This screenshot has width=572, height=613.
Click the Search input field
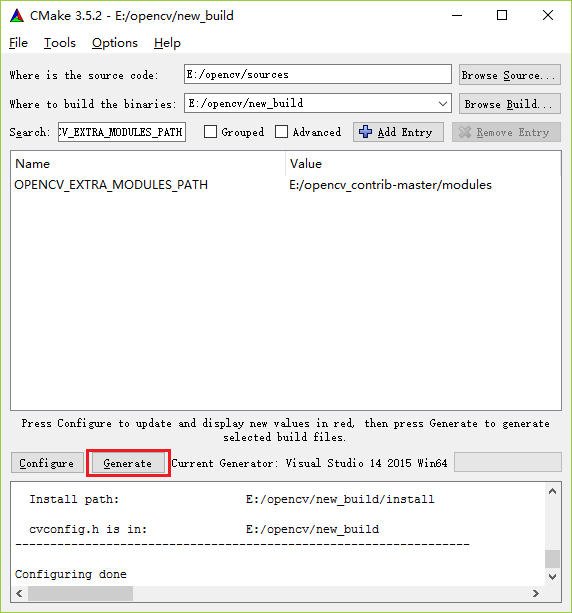(x=122, y=132)
